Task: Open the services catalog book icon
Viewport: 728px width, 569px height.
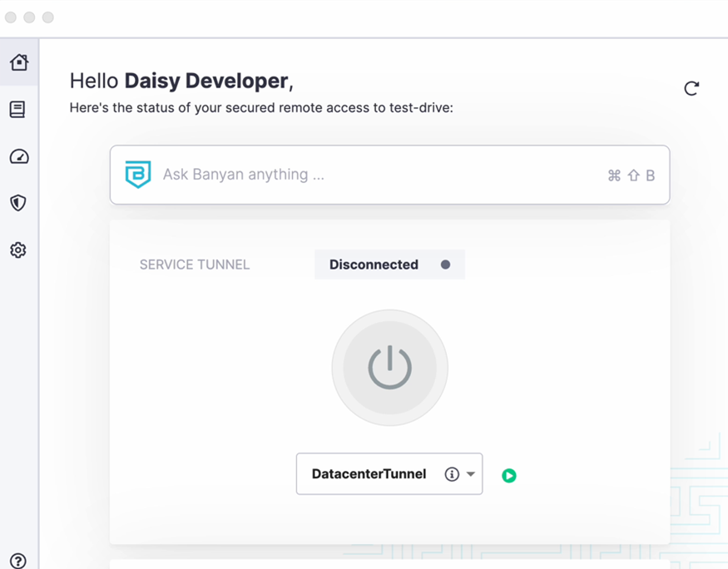Action: click(x=17, y=110)
